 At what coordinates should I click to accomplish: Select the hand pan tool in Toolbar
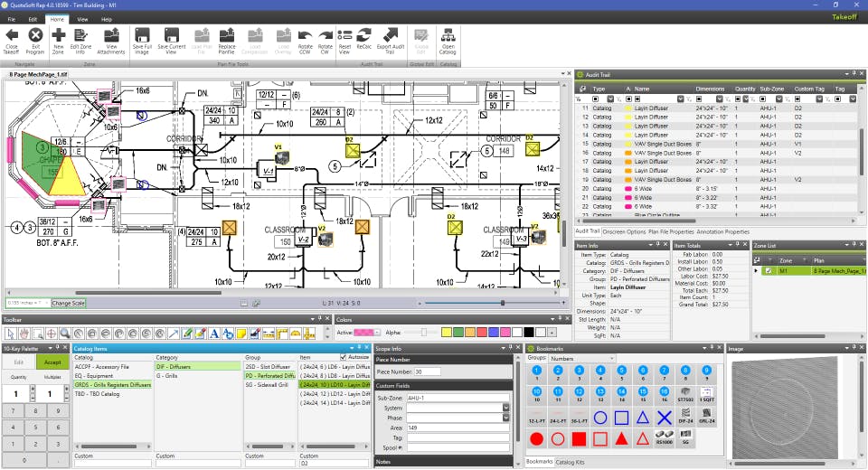pyautogui.click(x=22, y=334)
